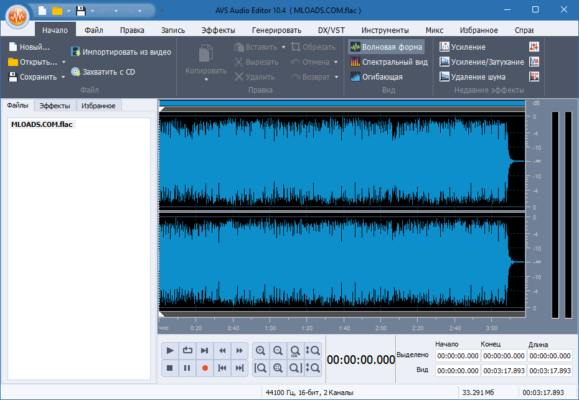Viewport: 579px width, 400px height.
Task: Select the MLOADS.COM.flac file entry
Action: 42,124
